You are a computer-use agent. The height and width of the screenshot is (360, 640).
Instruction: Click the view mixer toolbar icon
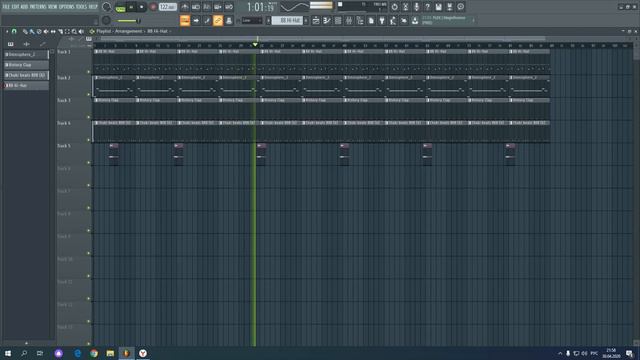(x=349, y=20)
